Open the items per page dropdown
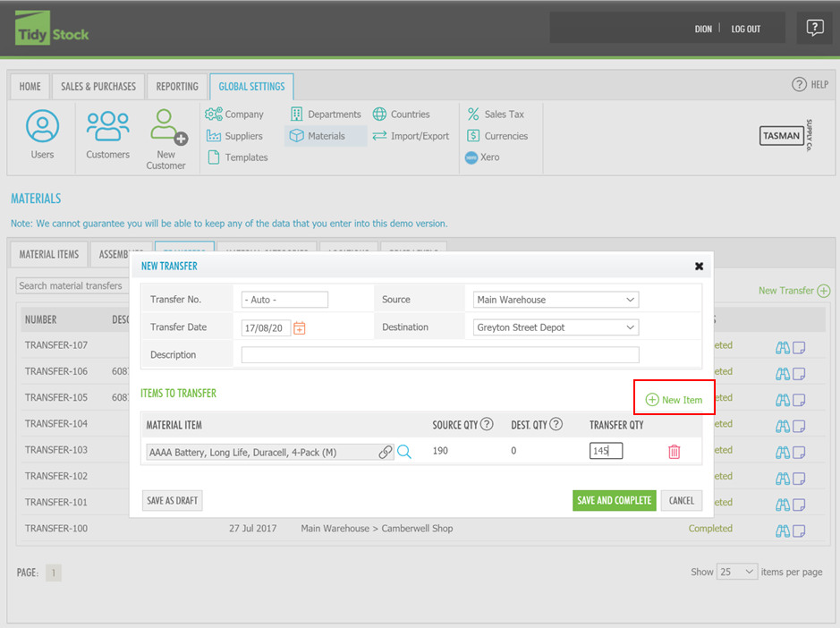 [737, 572]
